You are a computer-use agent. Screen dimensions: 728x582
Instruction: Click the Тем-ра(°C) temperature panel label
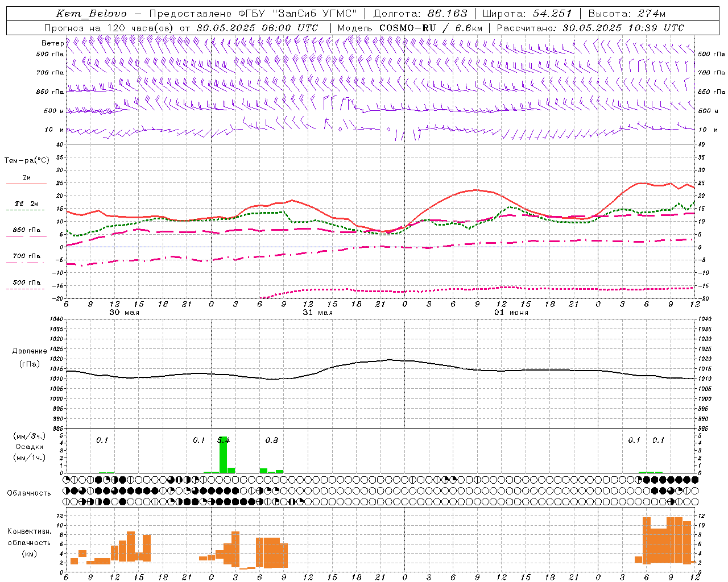(x=27, y=161)
